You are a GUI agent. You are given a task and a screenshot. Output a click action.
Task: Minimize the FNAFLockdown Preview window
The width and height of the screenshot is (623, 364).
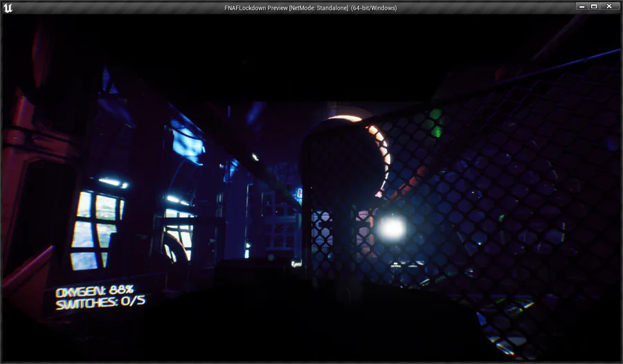(x=582, y=6)
